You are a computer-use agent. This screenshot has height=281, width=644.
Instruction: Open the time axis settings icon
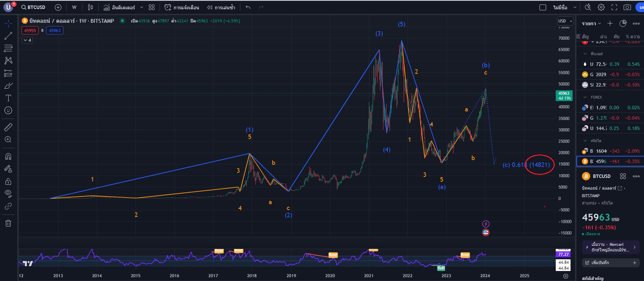(x=566, y=276)
